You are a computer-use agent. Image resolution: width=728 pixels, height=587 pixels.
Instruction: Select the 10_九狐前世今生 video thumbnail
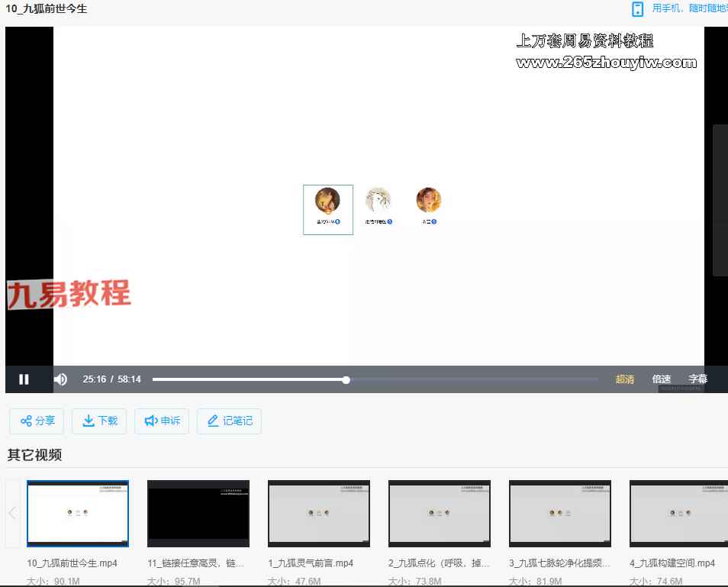click(x=78, y=513)
